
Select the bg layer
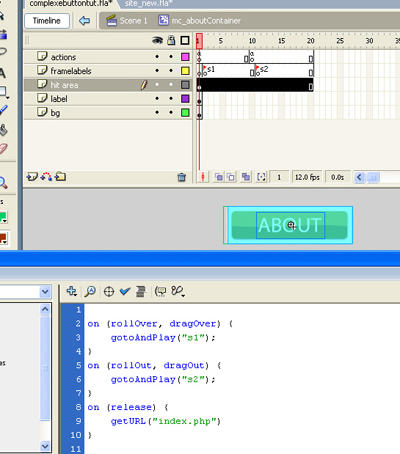point(55,113)
